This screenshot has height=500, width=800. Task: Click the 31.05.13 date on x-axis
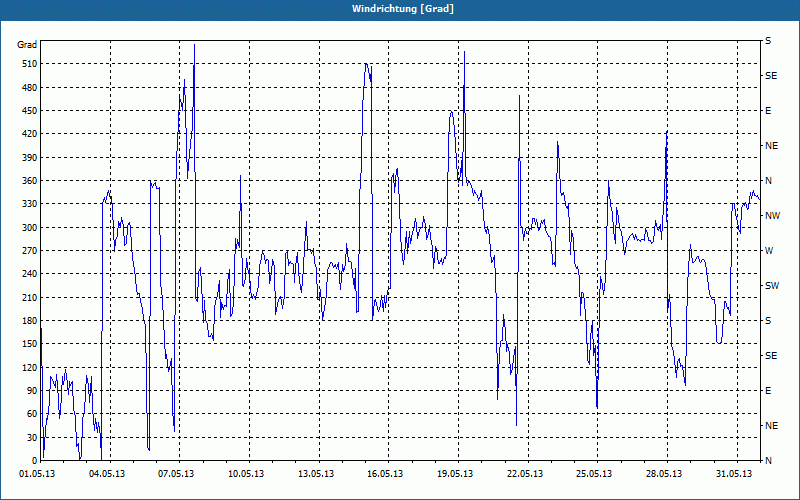734,474
